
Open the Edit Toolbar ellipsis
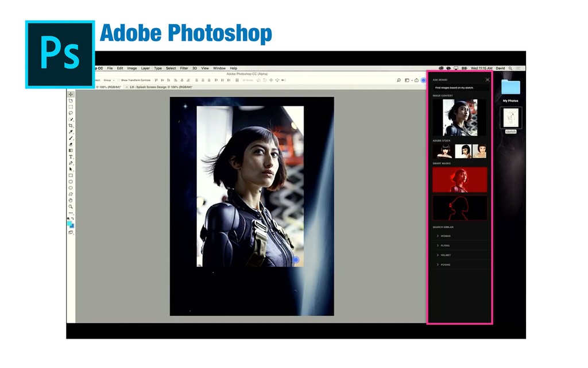click(71, 213)
